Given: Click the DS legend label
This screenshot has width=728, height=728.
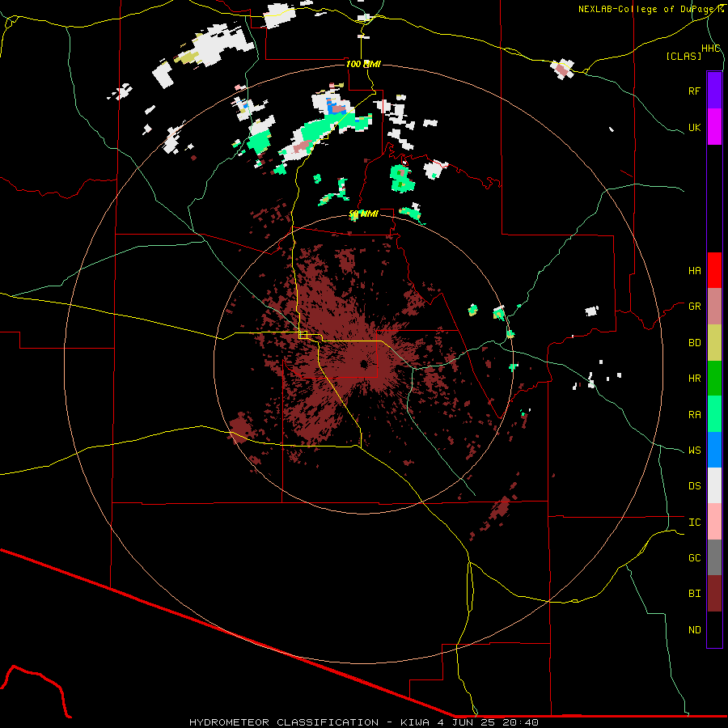Looking at the screenshot, I should point(694,486).
